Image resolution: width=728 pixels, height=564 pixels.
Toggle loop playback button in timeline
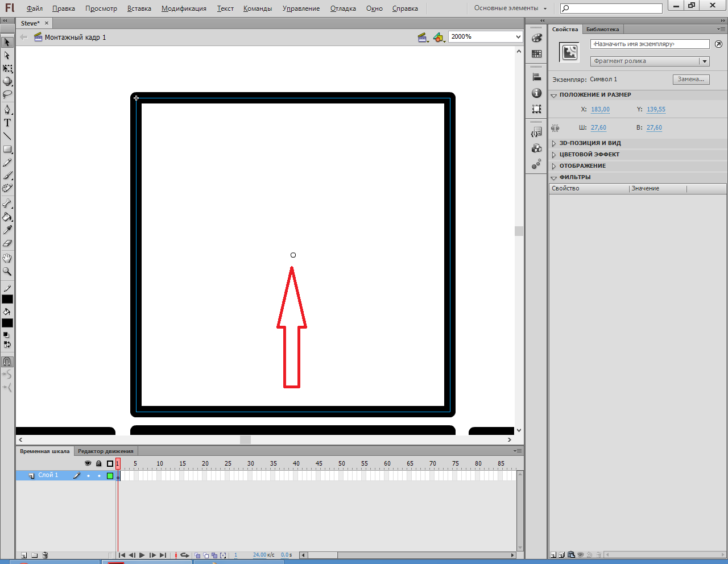click(x=185, y=555)
